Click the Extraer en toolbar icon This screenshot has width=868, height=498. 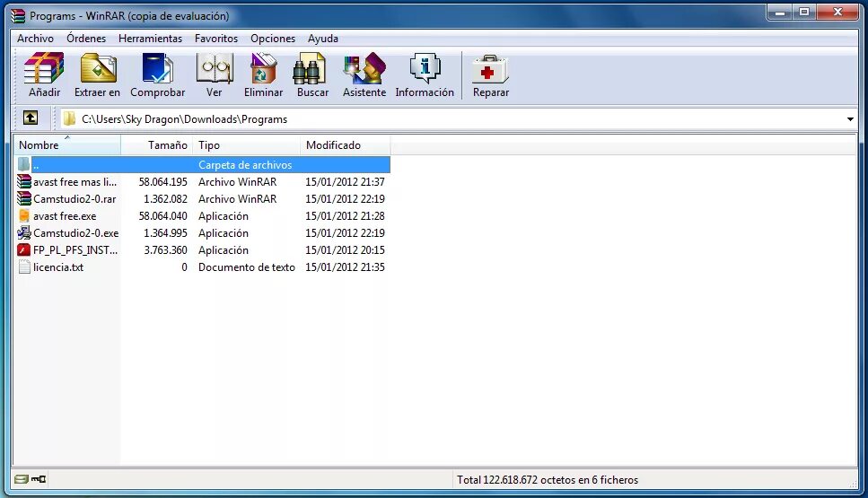[x=98, y=68]
